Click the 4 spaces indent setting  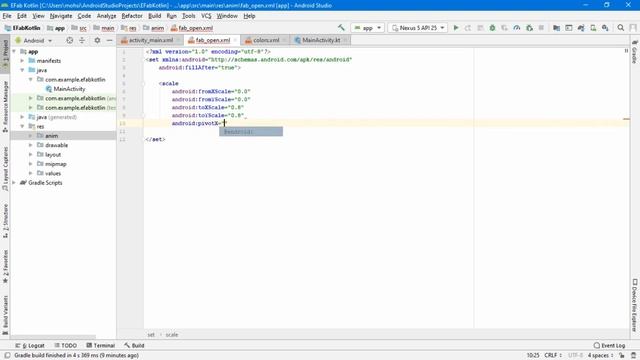pos(600,356)
